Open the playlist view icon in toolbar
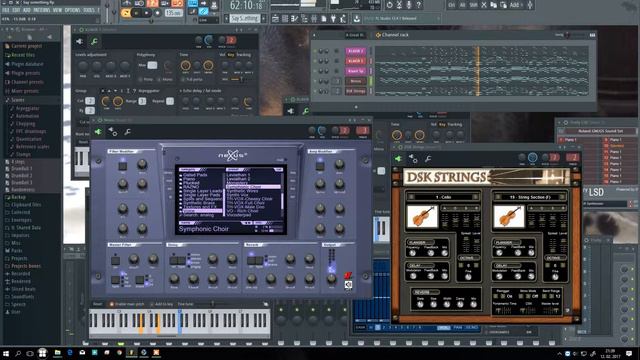 276,19
